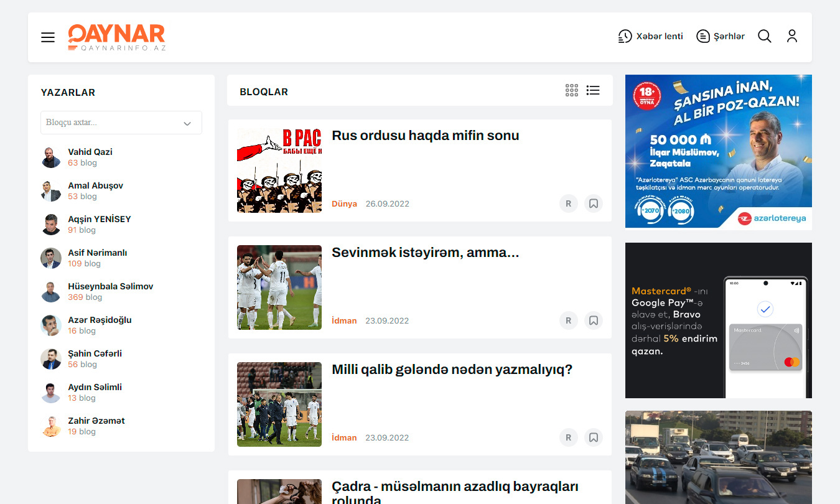Screen dimensions: 840x504
Task: Switch to list view layout
Action: click(x=593, y=91)
